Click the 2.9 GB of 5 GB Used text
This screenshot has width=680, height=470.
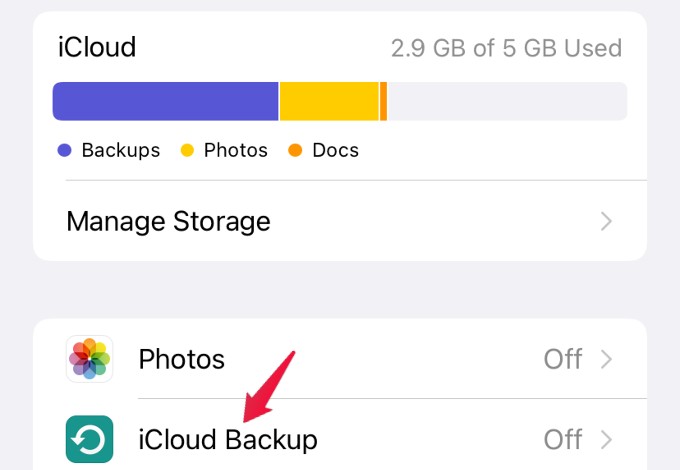coord(507,48)
